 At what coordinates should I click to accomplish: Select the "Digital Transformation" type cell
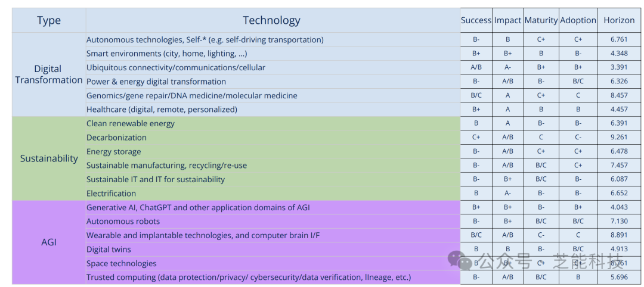click(x=49, y=74)
